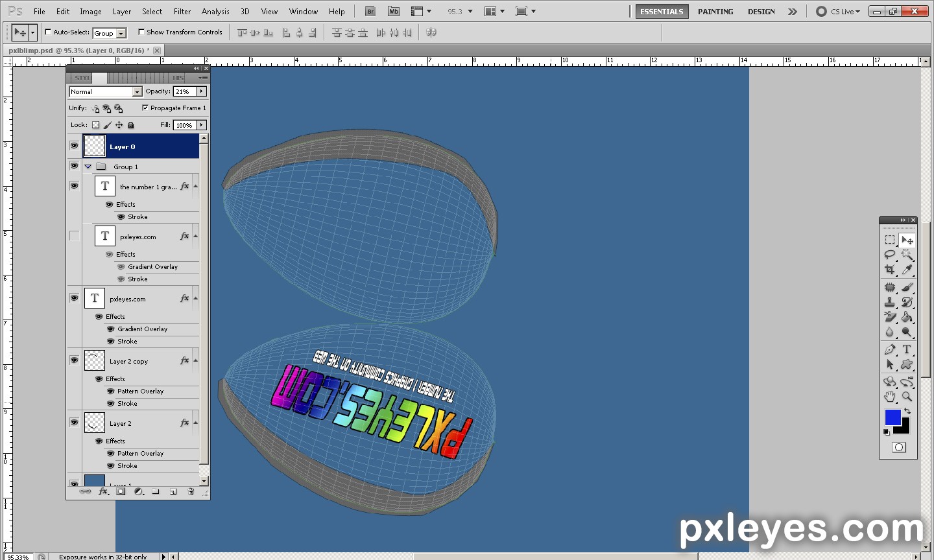Select the Horizontal Type tool
Viewport: 934px width, 560px height.
(907, 349)
